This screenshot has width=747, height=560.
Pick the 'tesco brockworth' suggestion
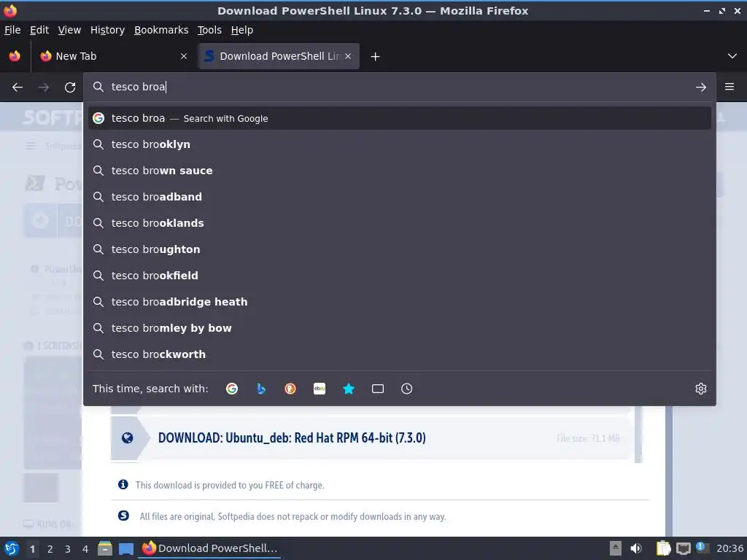click(x=400, y=354)
